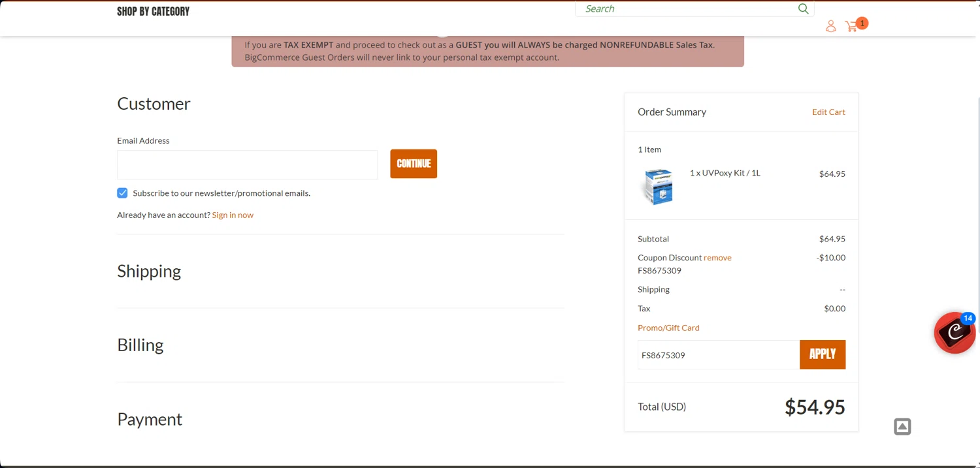Click the -$10.00 discount value

coord(830,257)
